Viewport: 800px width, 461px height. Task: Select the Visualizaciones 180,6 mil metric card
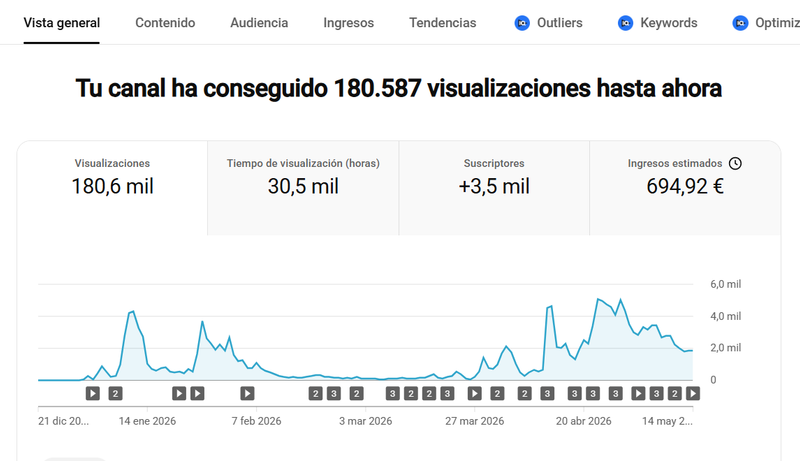tap(112, 188)
